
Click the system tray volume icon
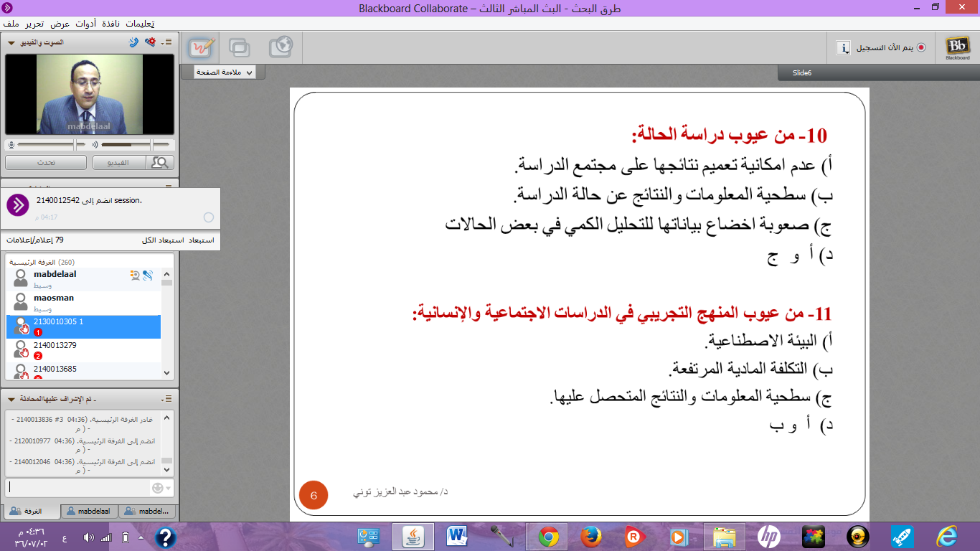88,537
